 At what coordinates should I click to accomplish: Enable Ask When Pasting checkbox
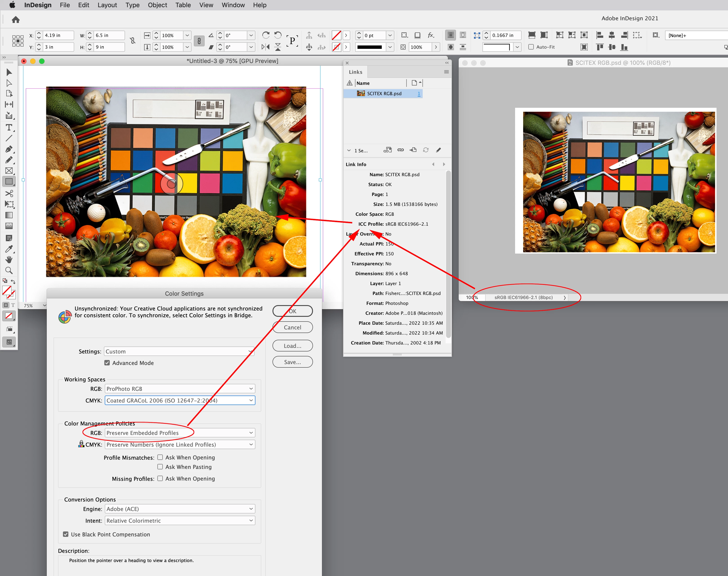[160, 467]
